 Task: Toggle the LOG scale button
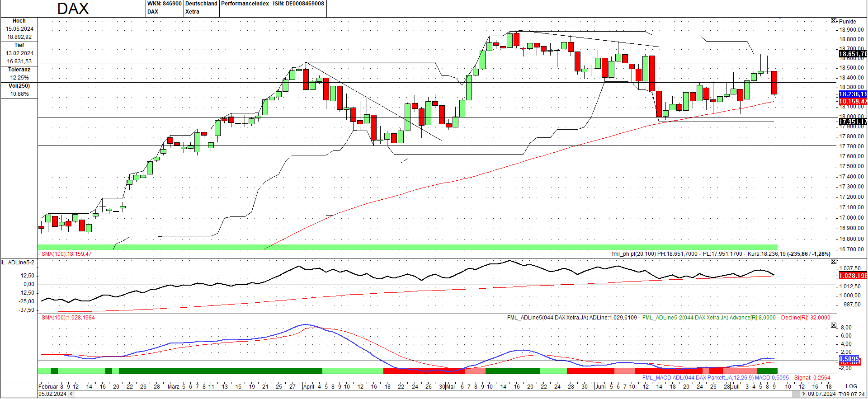pyautogui.click(x=851, y=386)
